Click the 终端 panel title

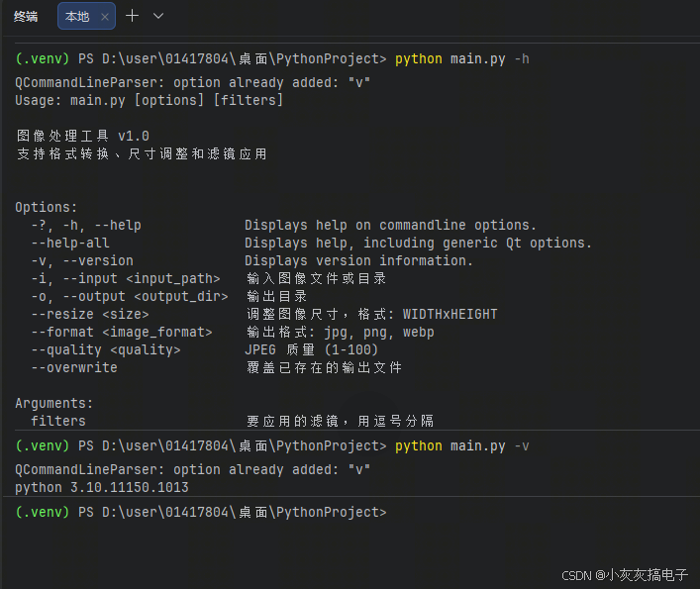(26, 17)
